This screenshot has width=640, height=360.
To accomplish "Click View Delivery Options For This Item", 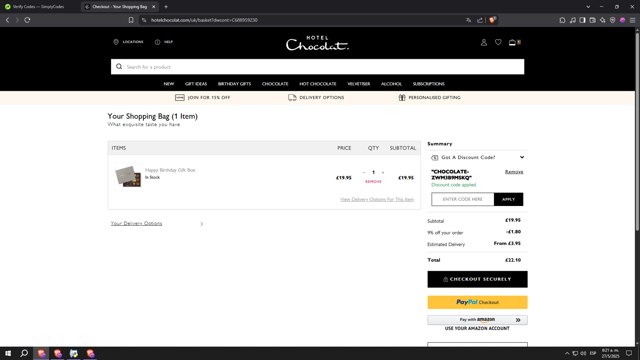I will (377, 199).
